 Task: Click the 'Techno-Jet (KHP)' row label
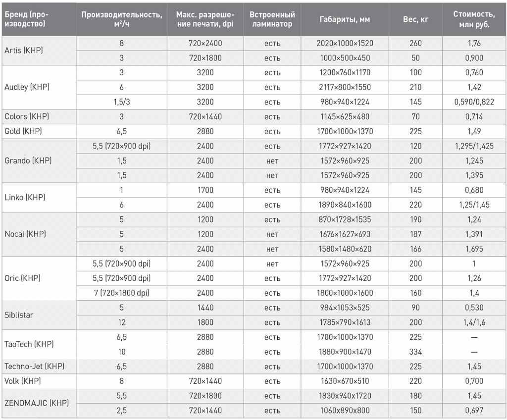39,367
